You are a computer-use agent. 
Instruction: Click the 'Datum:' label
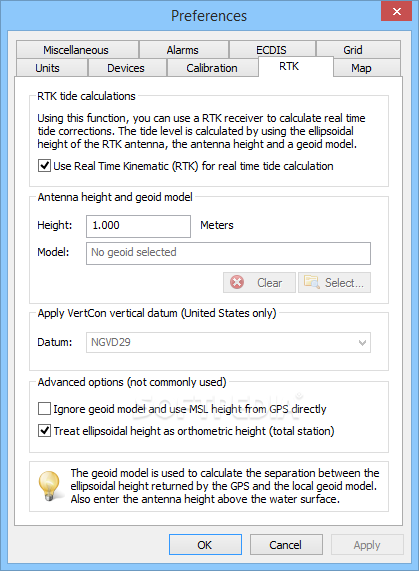[55, 342]
